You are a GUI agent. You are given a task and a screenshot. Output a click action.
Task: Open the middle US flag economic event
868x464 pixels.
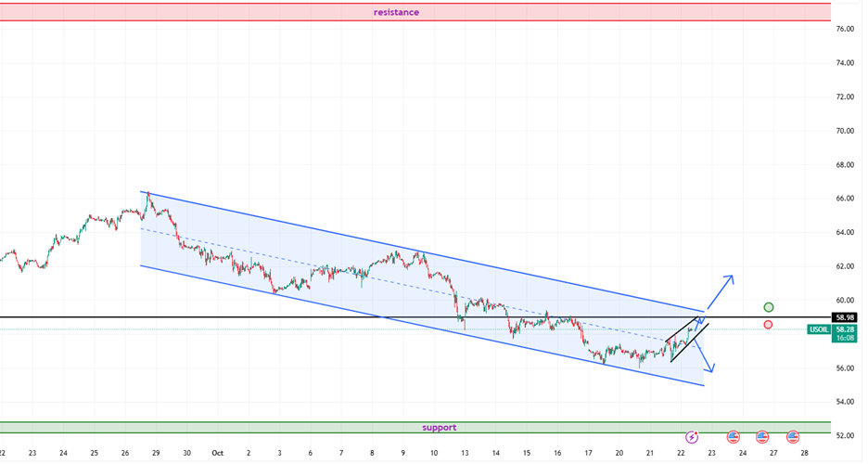pos(762,436)
